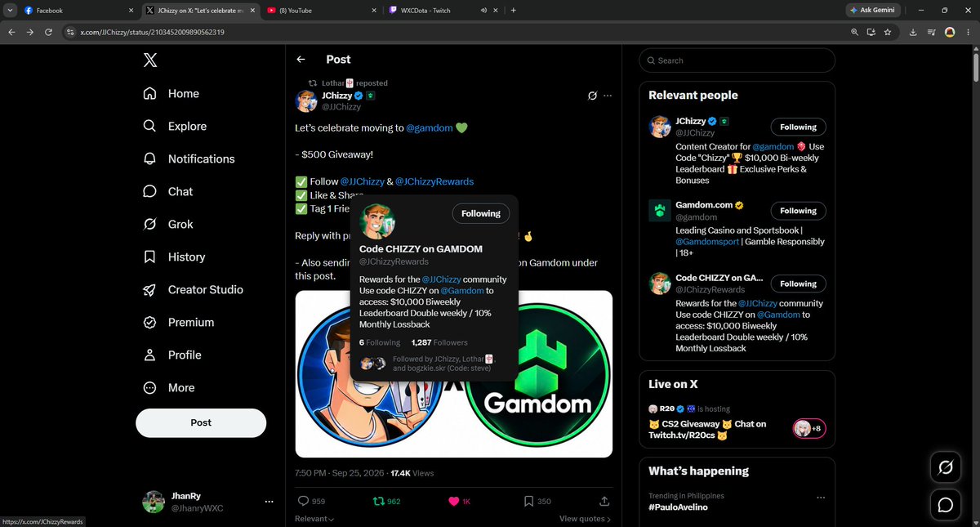Click the JhanRy account avatar
The image size is (980, 527).
(154, 502)
